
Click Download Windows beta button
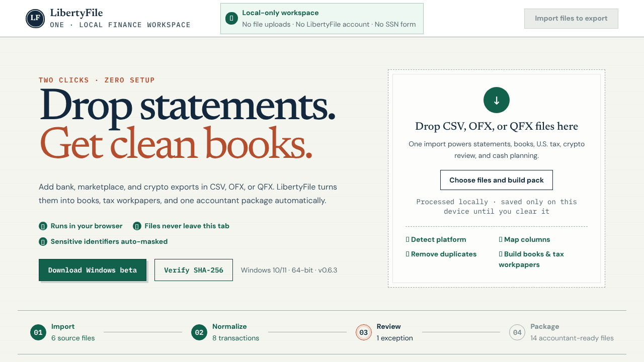[93, 270]
